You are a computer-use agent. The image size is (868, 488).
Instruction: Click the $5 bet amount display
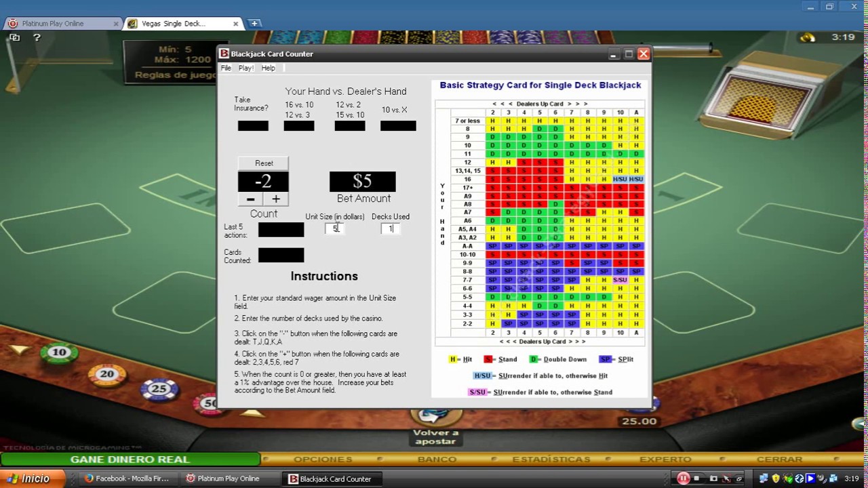click(x=362, y=182)
